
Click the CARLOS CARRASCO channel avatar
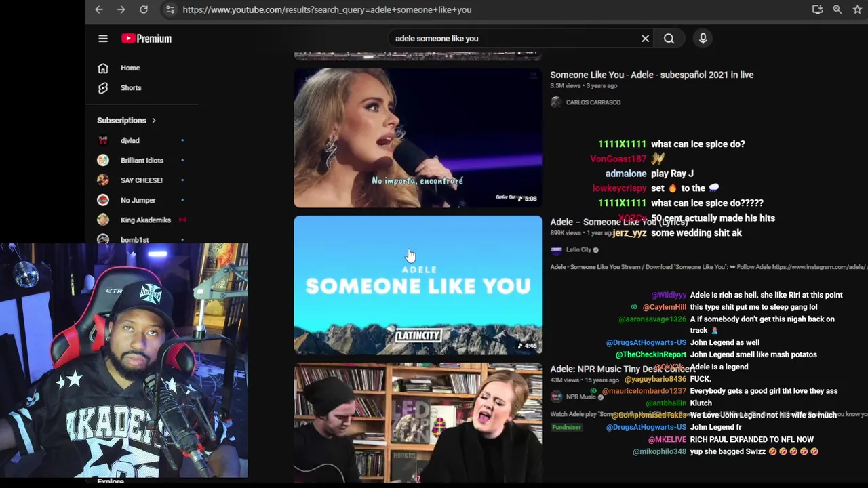(557, 102)
